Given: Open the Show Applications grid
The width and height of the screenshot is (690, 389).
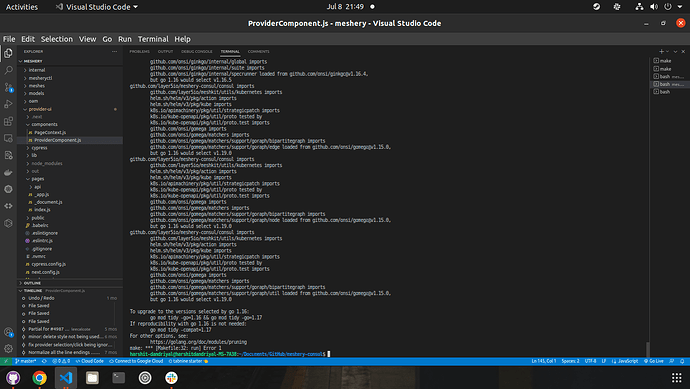Looking at the screenshot, I should click(x=676, y=378).
